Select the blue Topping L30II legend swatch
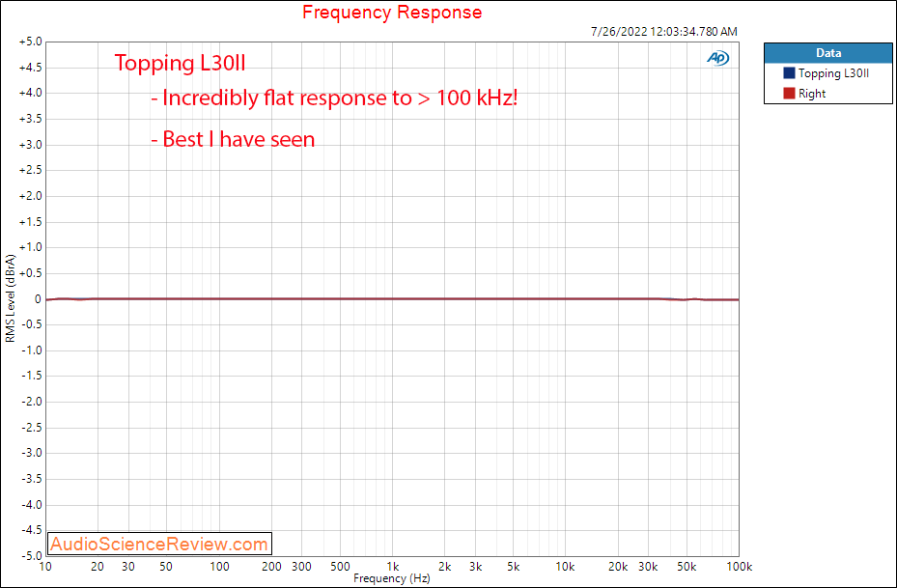 (x=790, y=73)
